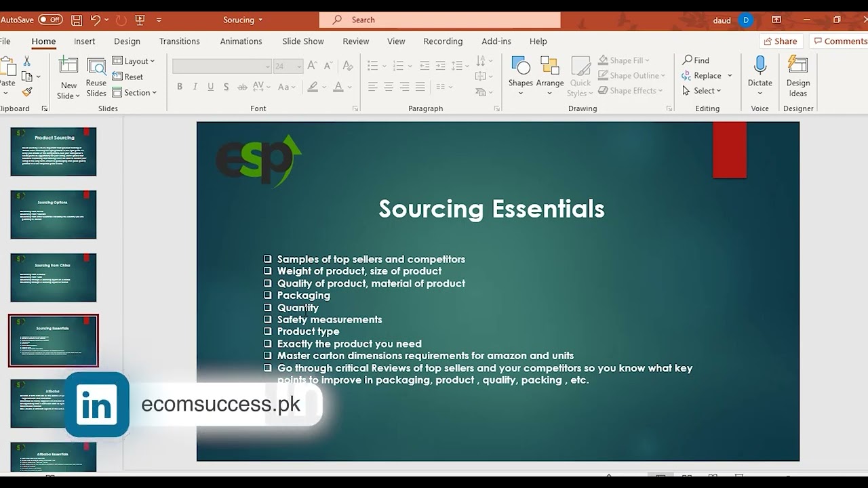The image size is (868, 488).
Task: Insert a New Slide
Action: click(68, 78)
